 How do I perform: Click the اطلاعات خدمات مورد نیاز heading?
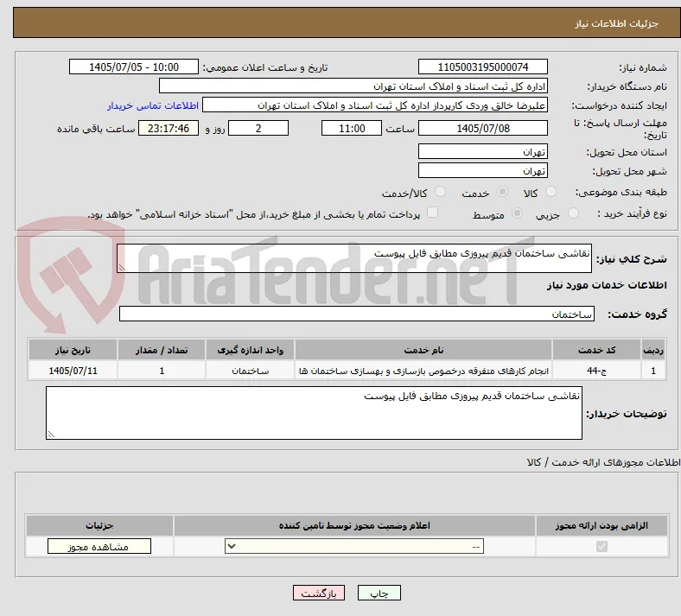[x=607, y=285]
